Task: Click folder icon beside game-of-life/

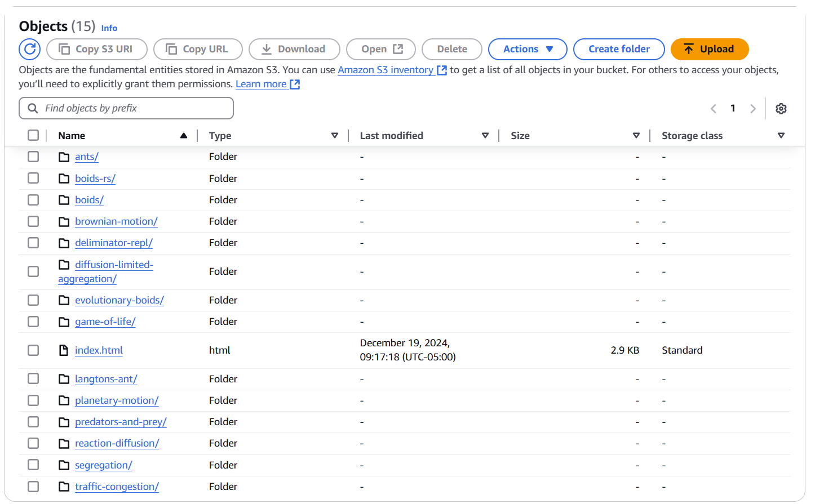Action: (64, 322)
